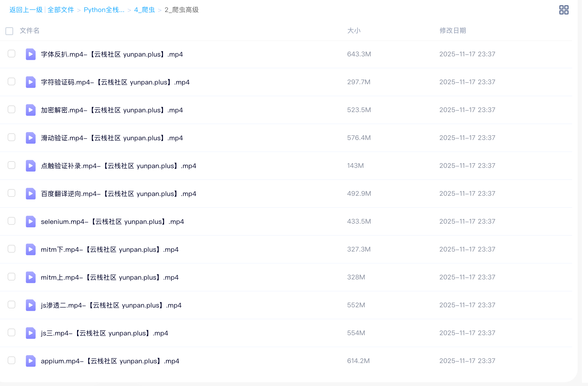Open file mitm下.mp4 by its name
Image resolution: width=588 pixels, height=386 pixels.
110,250
